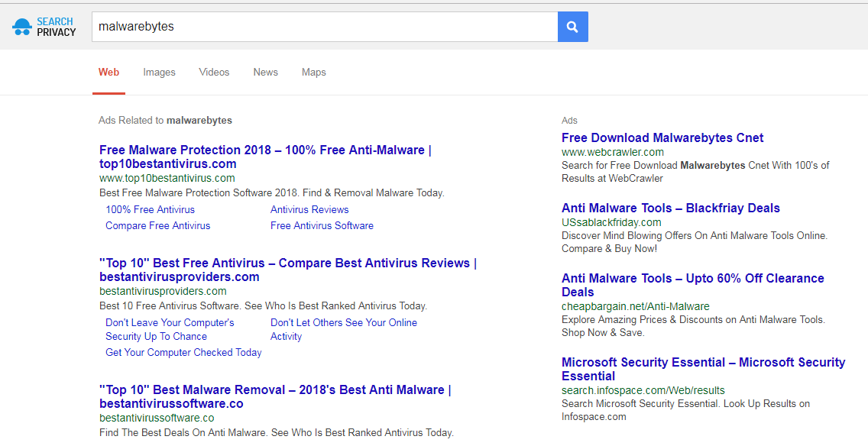Click the blue magnifier search button
The image size is (868, 446).
pos(572,27)
